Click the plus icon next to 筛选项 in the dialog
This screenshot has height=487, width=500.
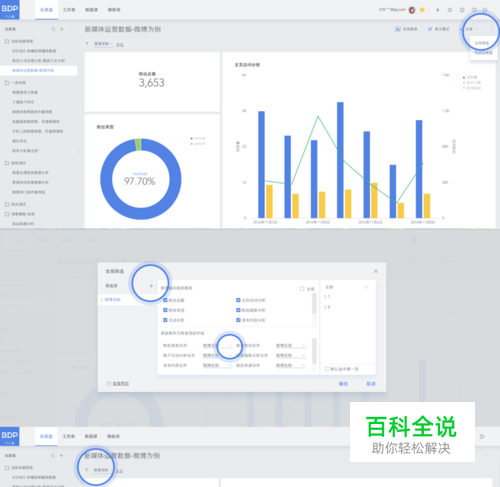pyautogui.click(x=151, y=286)
